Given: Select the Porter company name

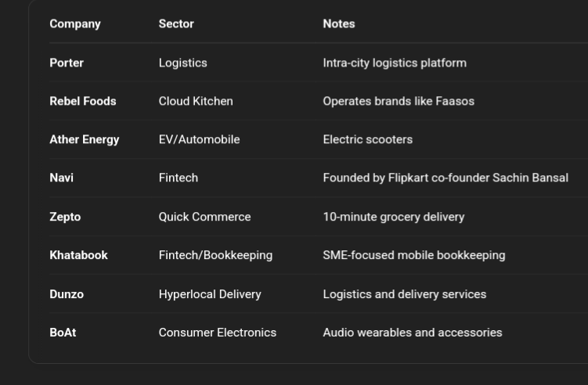Looking at the screenshot, I should coord(67,63).
